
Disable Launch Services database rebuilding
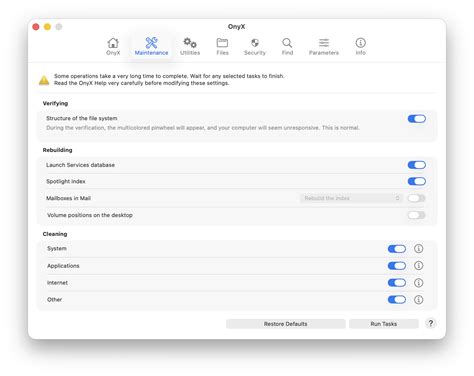point(417,165)
